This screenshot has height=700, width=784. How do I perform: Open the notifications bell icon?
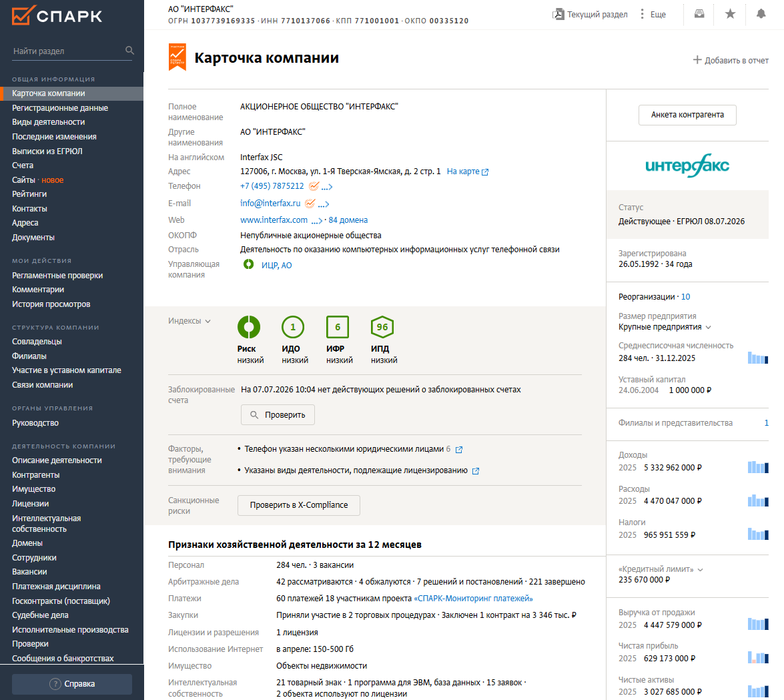click(x=761, y=14)
